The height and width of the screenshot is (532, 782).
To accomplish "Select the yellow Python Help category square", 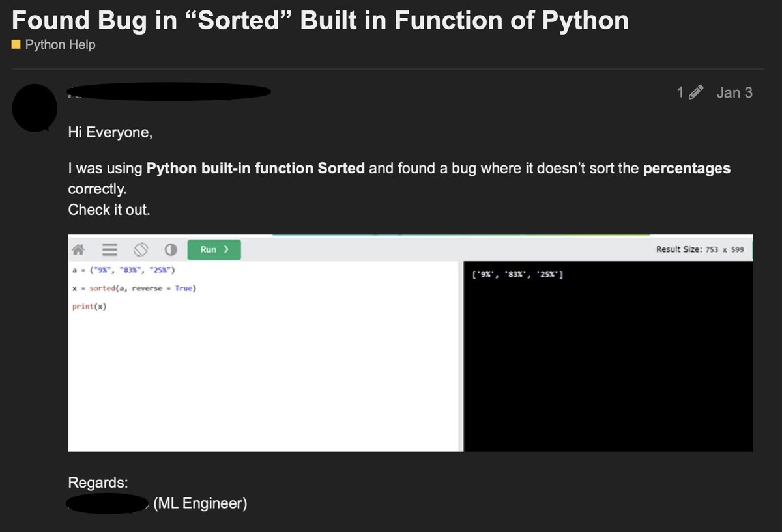I will click(x=16, y=45).
